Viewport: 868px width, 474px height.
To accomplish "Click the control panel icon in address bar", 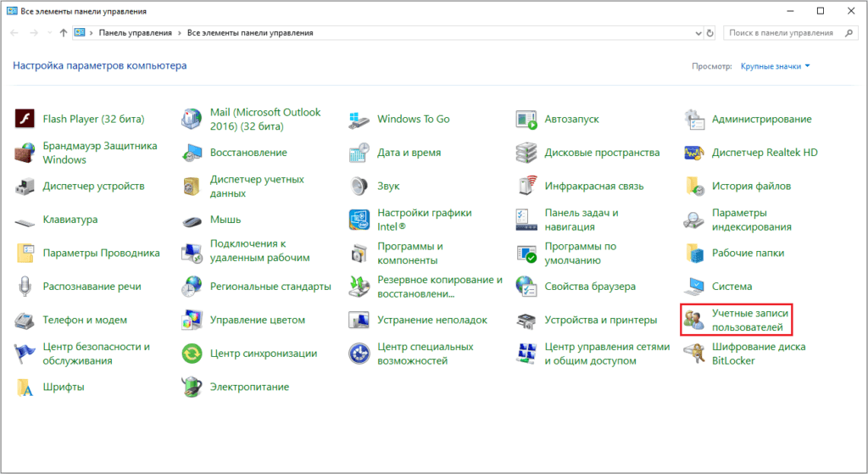I will pos(80,33).
